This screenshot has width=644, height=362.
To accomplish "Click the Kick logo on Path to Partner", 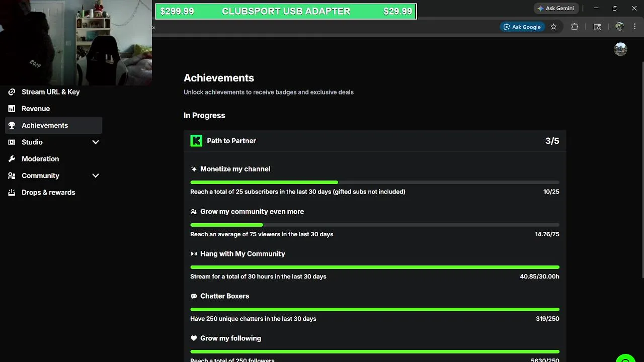I will (x=196, y=141).
